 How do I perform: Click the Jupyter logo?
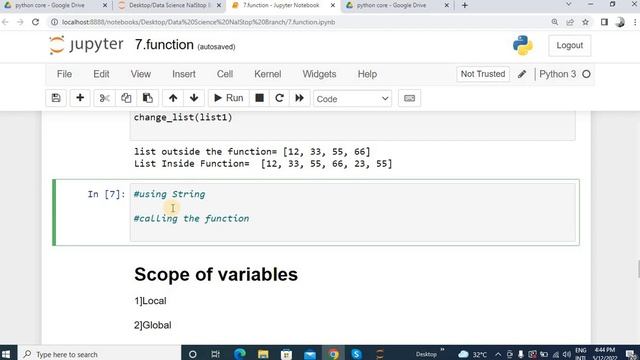tap(86, 44)
